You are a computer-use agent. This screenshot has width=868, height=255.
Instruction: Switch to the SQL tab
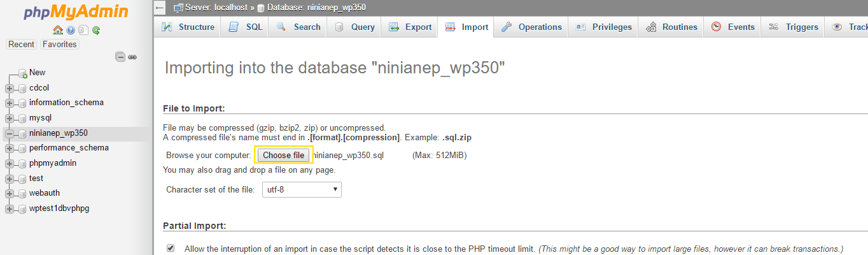tap(245, 27)
